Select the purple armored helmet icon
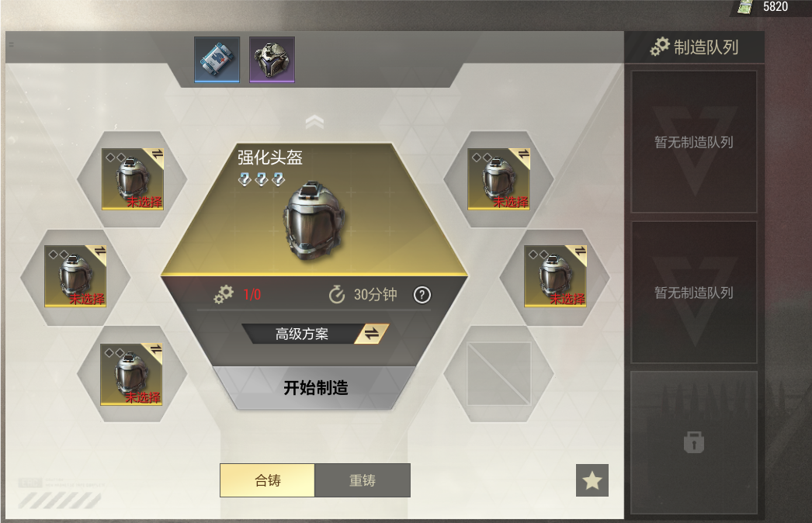This screenshot has height=523, width=812. click(x=272, y=60)
